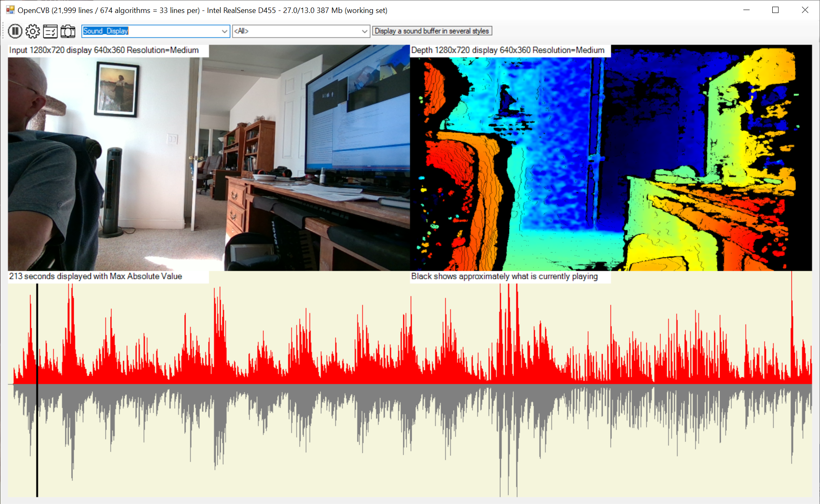Minimize the OpenCVB window

(x=746, y=10)
